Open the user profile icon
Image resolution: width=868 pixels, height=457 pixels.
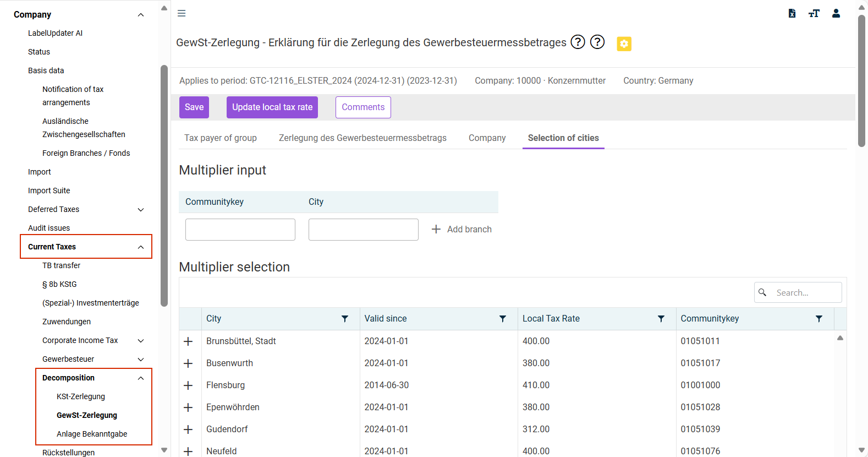pos(836,13)
